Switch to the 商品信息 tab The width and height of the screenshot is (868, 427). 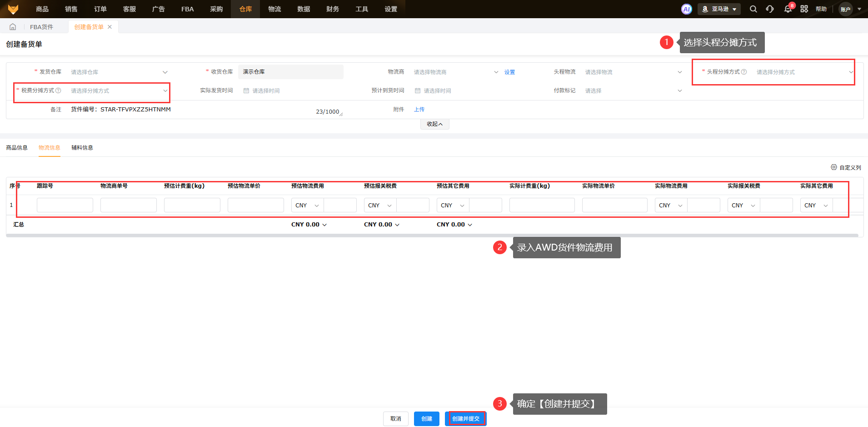17,148
